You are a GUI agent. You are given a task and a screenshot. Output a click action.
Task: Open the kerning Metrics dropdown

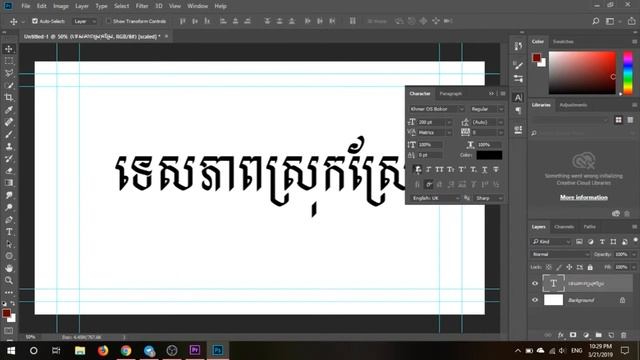pyautogui.click(x=449, y=133)
